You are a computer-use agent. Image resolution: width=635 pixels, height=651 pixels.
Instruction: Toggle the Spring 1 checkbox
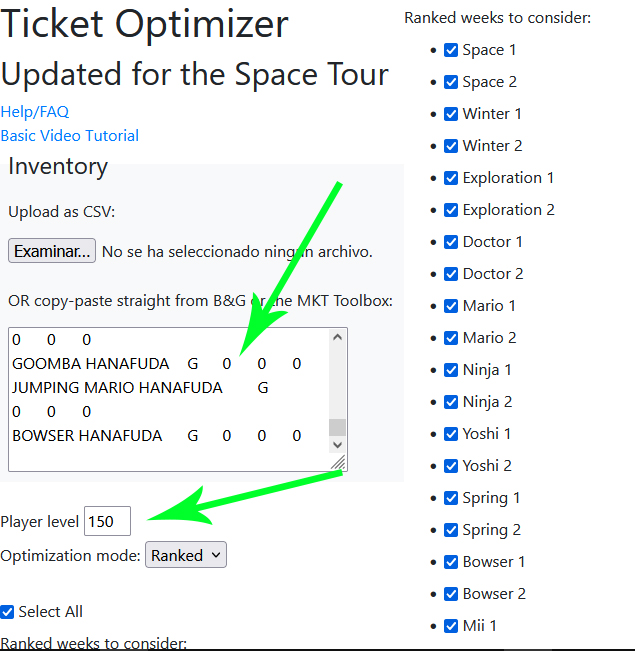[451, 497]
